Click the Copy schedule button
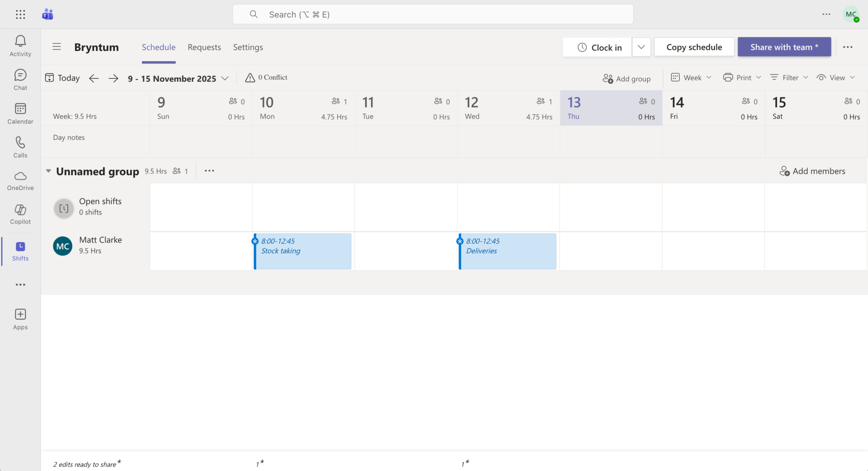 694,47
